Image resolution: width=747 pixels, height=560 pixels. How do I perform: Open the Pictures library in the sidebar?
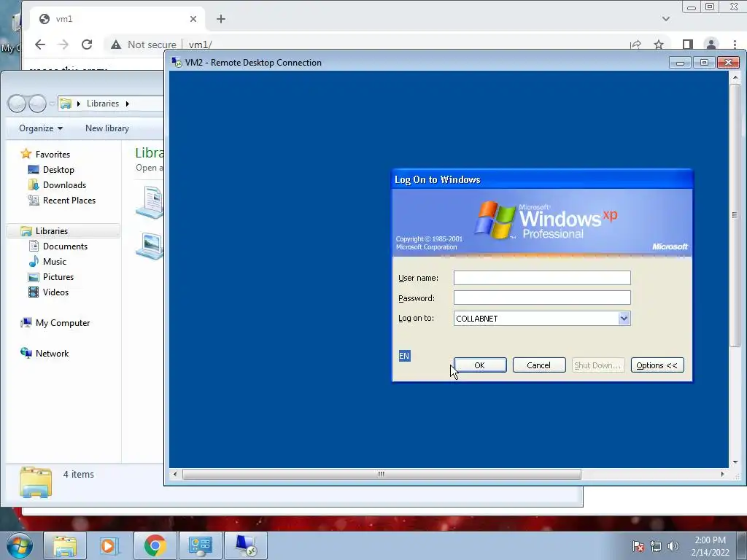tap(58, 276)
